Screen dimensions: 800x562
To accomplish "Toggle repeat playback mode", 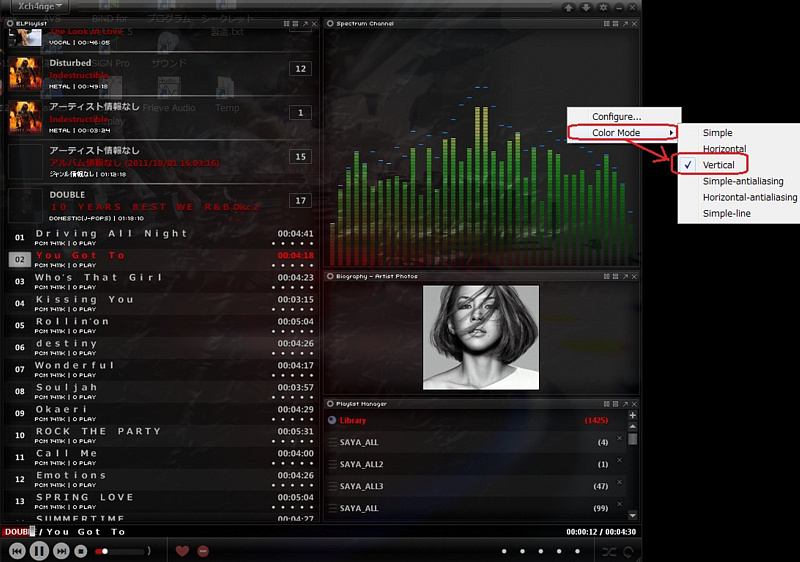I will [628, 551].
